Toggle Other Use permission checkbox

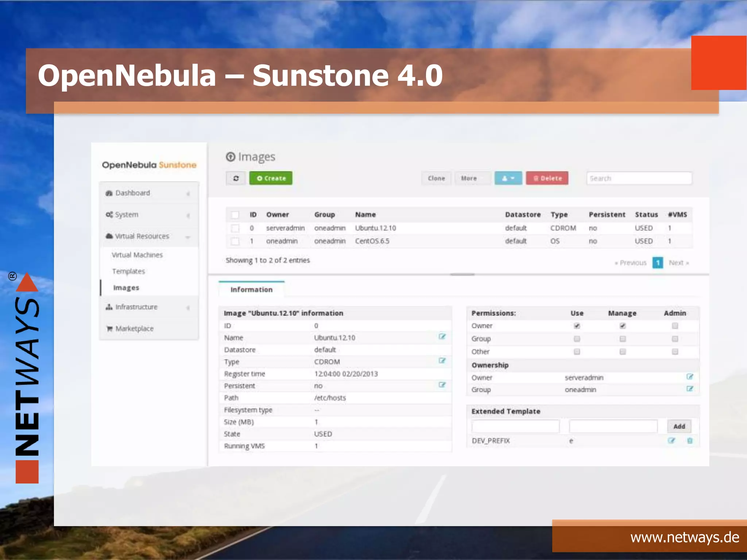[x=577, y=352]
